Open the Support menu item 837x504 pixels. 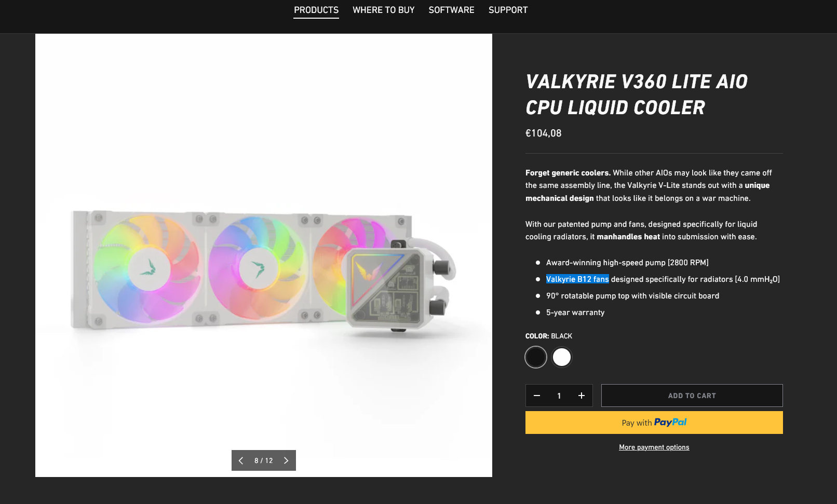[508, 10]
